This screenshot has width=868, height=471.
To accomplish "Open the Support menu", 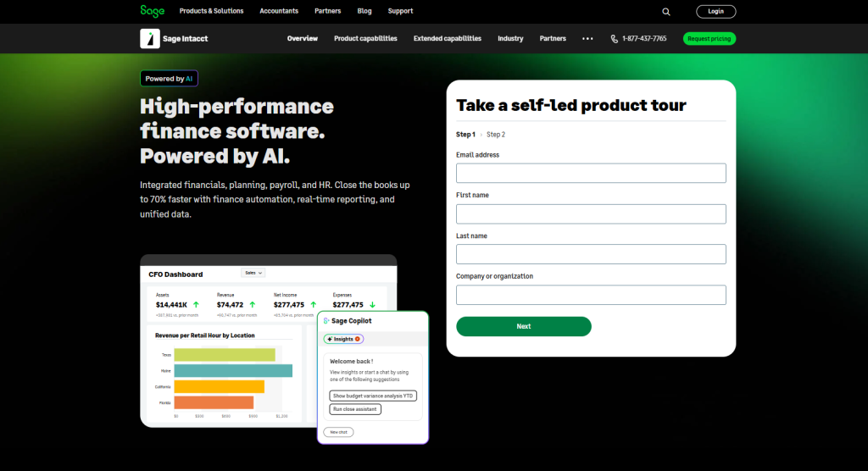I will pos(400,11).
